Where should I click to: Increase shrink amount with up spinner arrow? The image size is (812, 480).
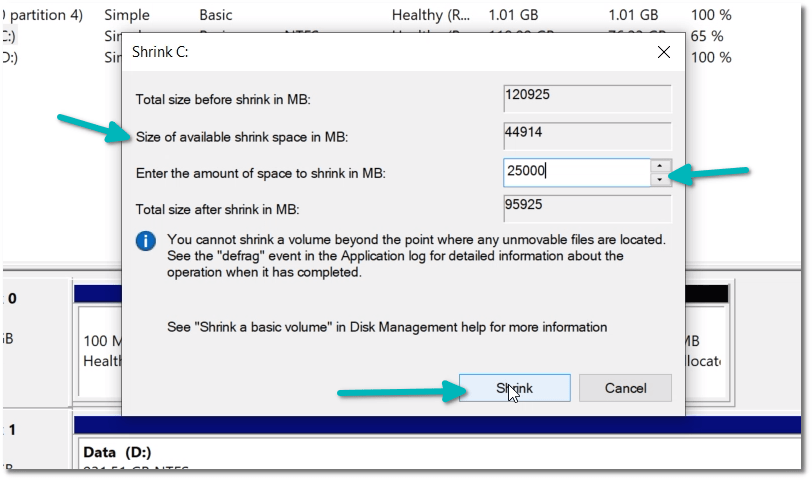coord(659,166)
